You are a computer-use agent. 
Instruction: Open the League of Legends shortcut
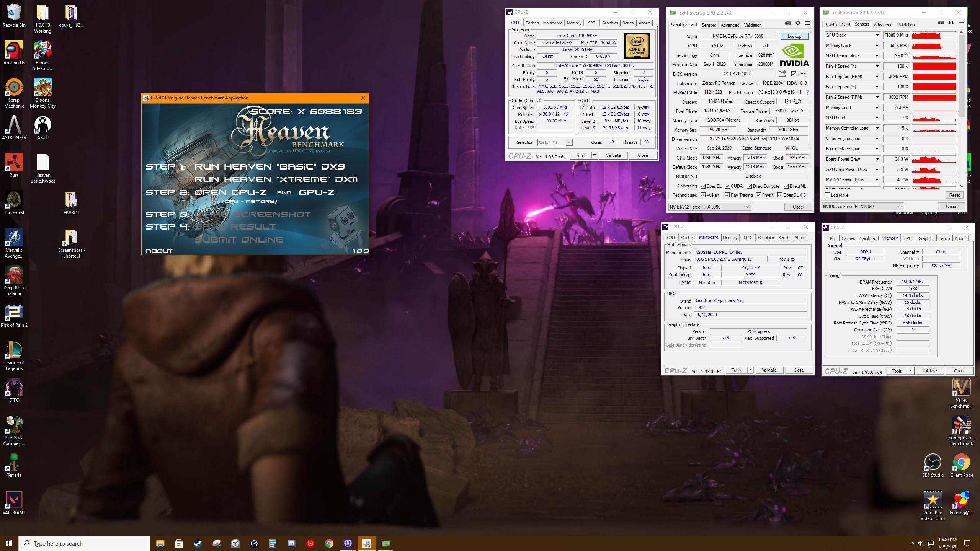(x=14, y=356)
